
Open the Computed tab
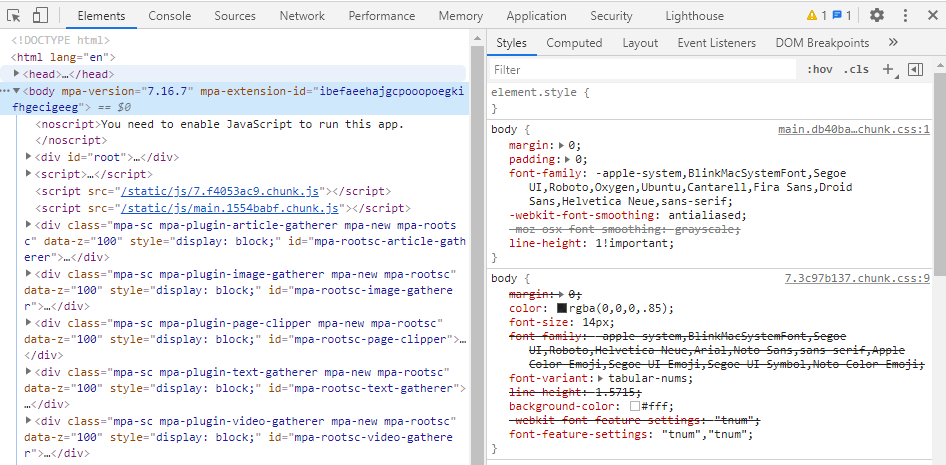point(574,43)
